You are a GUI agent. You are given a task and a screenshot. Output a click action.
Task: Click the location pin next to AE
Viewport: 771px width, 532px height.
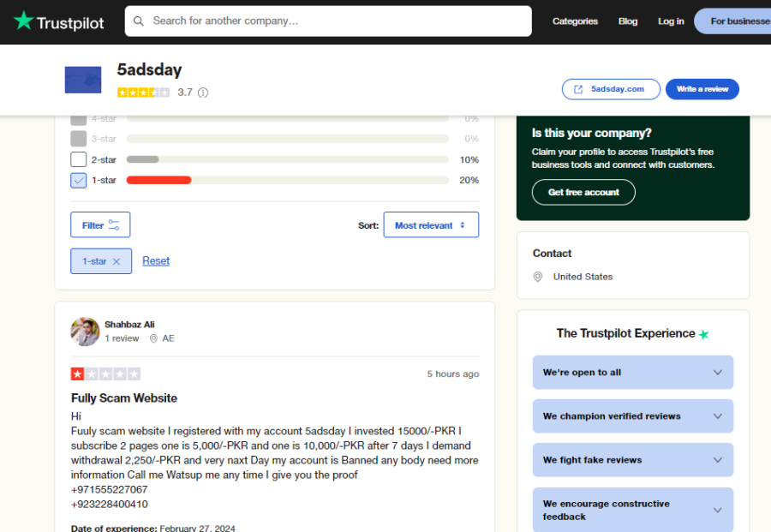(x=153, y=338)
